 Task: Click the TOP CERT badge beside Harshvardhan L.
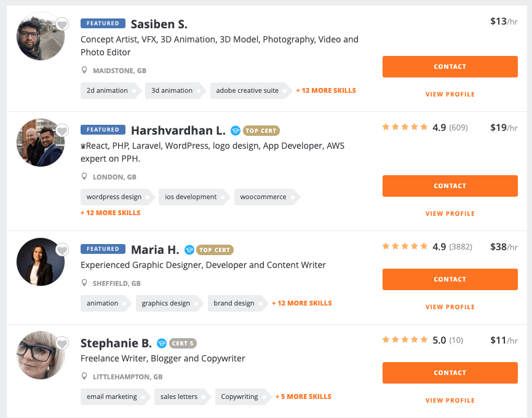(261, 131)
